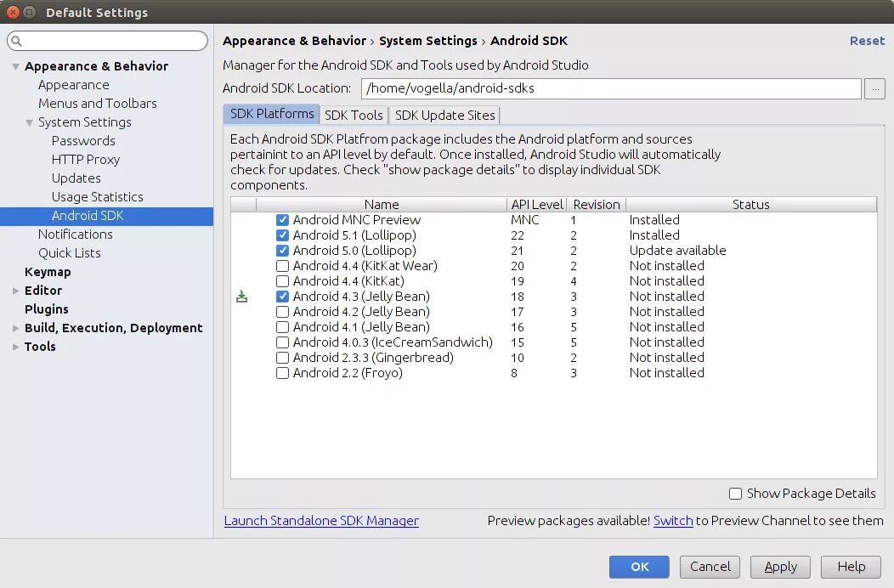Enable Show Package Details
Viewport: 894px width, 588px height.
[x=735, y=494]
